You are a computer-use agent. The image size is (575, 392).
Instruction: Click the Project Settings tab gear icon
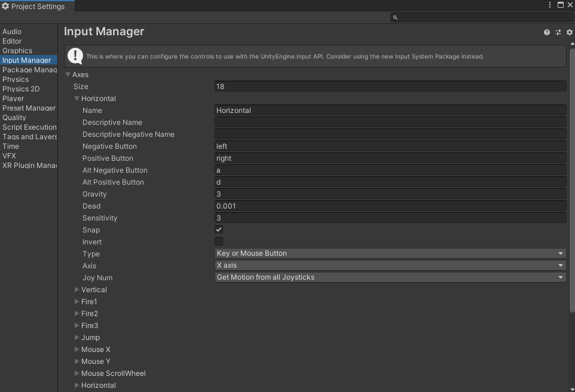(x=5, y=7)
